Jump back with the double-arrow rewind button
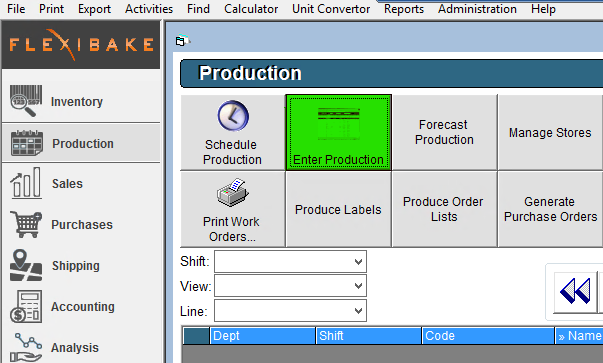The width and height of the screenshot is (603, 363). (575, 291)
